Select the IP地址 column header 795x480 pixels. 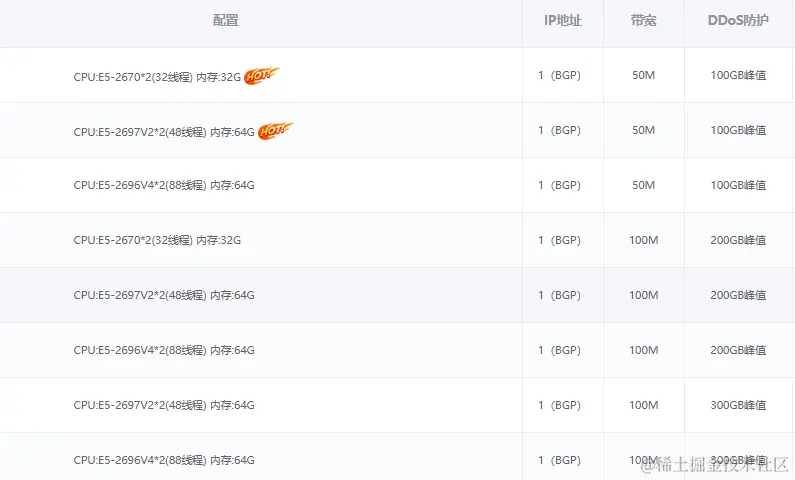click(563, 20)
